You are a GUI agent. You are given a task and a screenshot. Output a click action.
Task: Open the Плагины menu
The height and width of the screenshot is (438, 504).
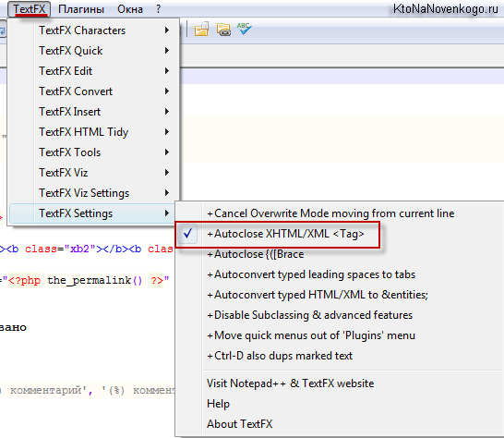click(x=81, y=9)
